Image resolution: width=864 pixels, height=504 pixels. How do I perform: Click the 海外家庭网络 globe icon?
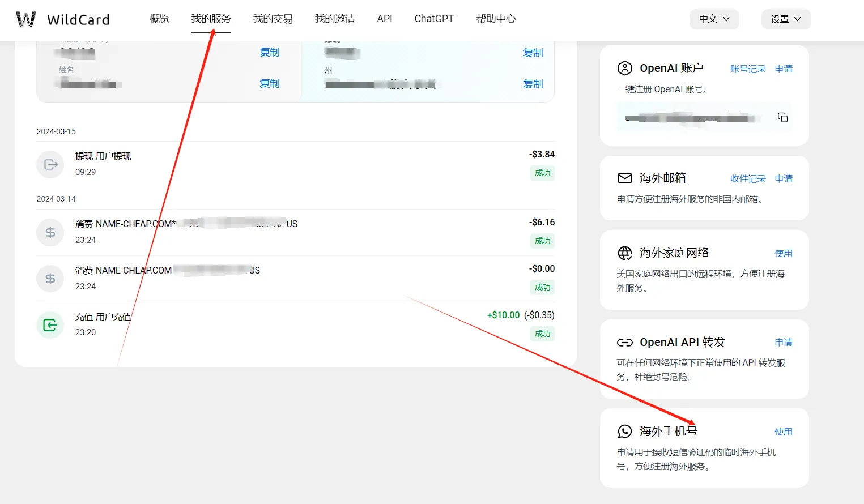click(624, 253)
